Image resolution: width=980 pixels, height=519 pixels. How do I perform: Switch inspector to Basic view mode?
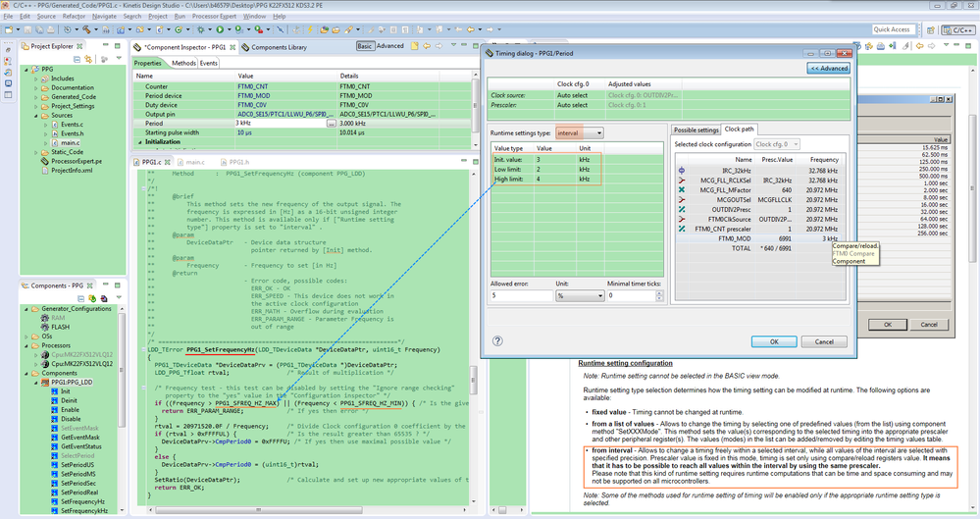point(364,46)
